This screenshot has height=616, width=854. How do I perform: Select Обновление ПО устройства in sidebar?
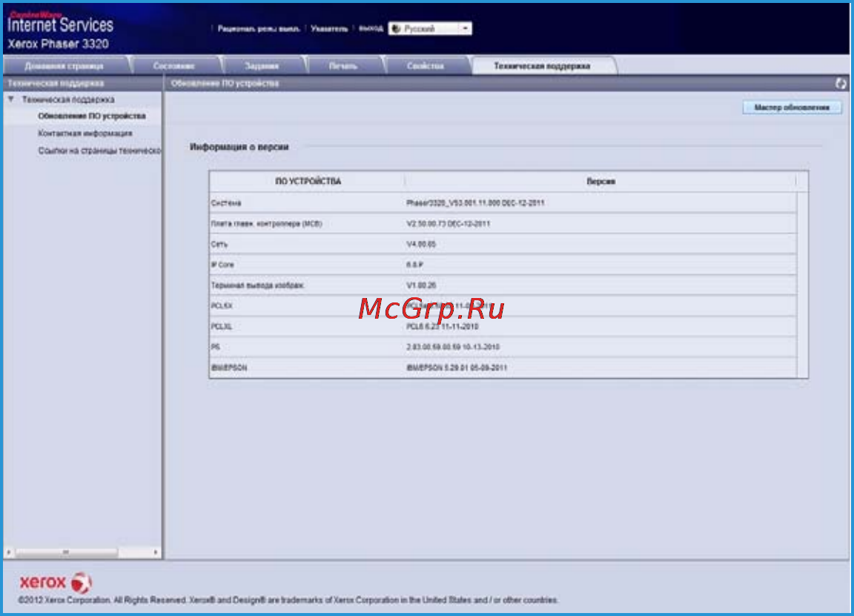[x=91, y=116]
